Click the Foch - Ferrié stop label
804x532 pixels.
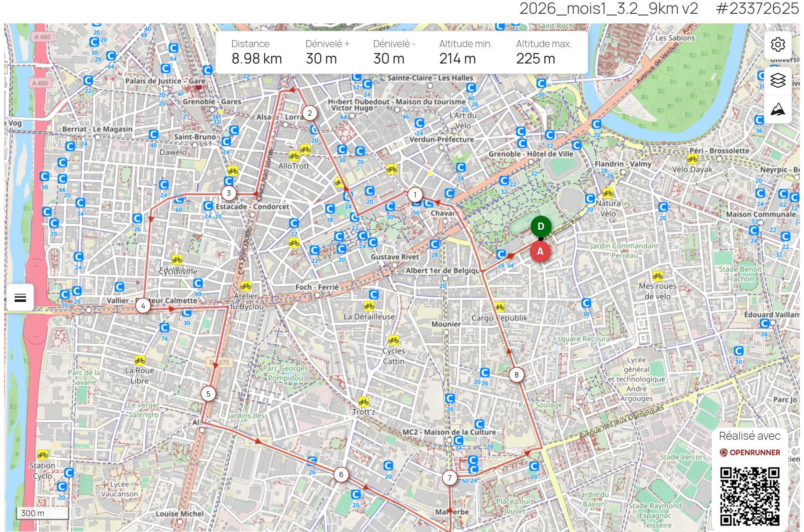point(317,287)
